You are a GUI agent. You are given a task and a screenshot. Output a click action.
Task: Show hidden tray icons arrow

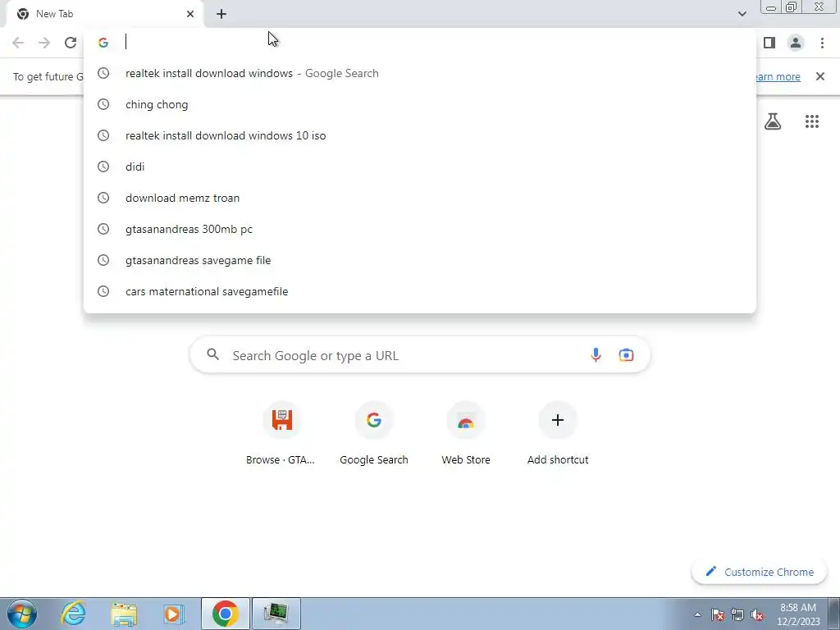pyautogui.click(x=697, y=614)
